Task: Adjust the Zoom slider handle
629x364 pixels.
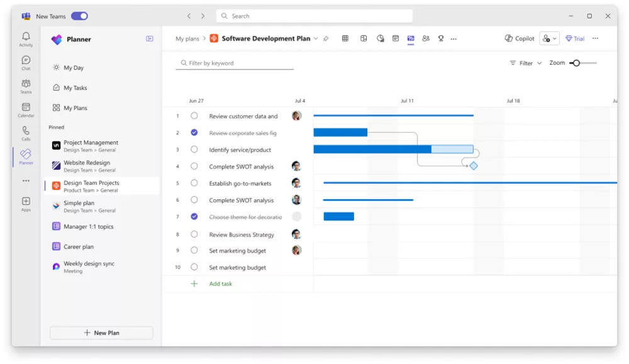Action: [576, 63]
